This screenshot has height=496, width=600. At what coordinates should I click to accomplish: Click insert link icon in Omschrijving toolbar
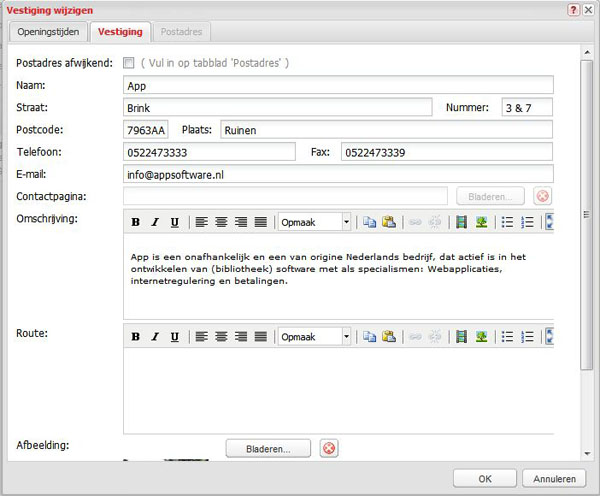coord(415,222)
